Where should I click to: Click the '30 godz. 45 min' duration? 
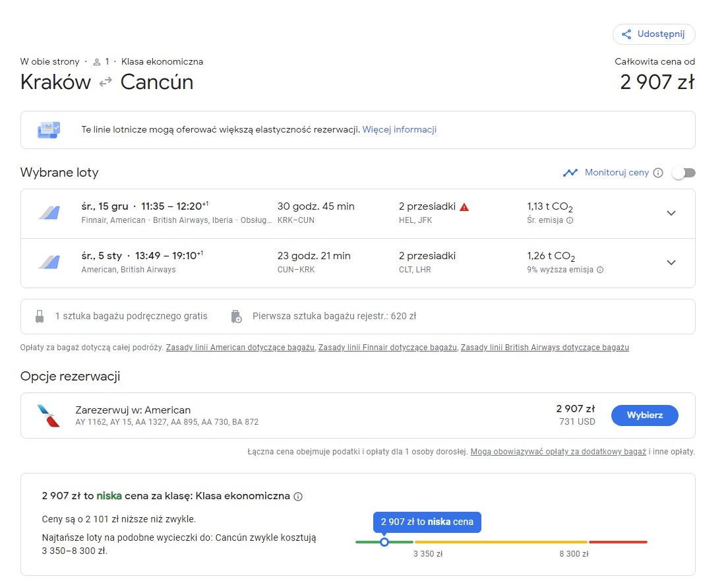click(316, 206)
